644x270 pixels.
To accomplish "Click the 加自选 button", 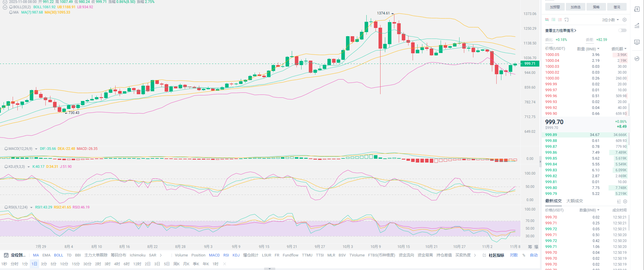I will (575, 7).
